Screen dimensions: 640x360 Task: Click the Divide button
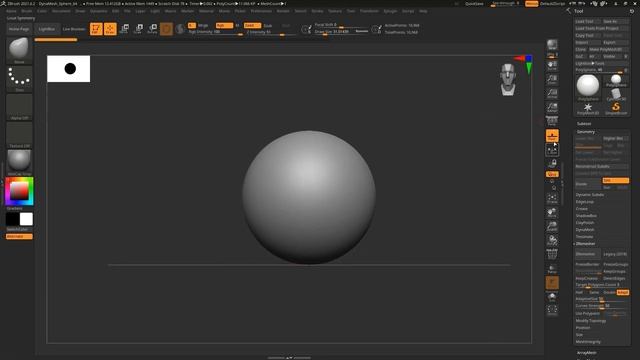coord(588,184)
